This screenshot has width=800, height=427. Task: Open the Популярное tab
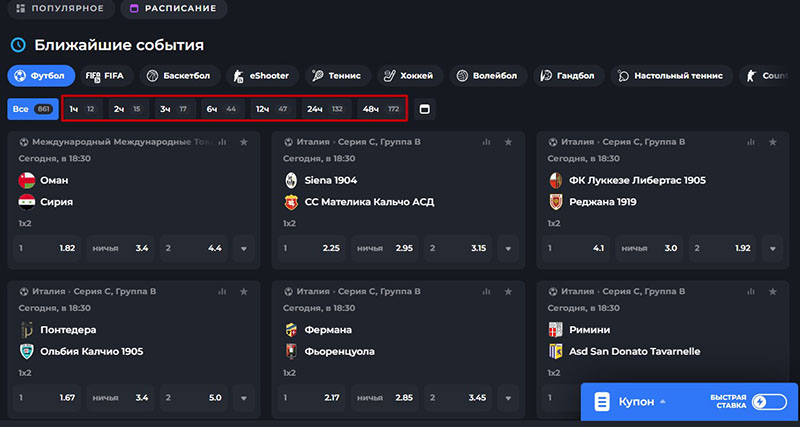(x=60, y=9)
